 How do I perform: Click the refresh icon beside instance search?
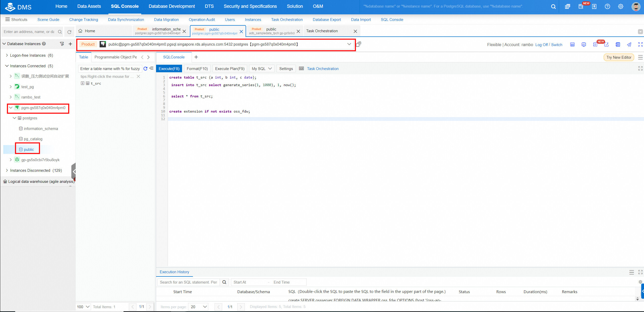(x=69, y=32)
